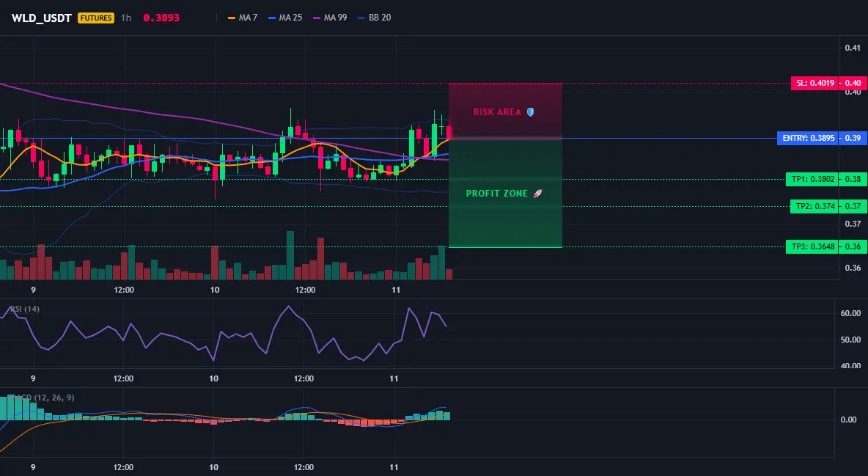
Task: Click date 10 on the RSI time axis
Action: 213,378
